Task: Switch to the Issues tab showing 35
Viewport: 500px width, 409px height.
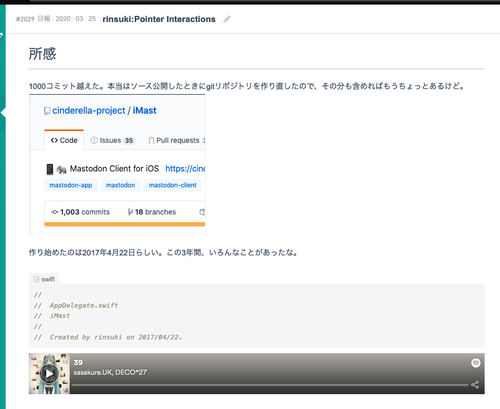Action: click(x=112, y=140)
